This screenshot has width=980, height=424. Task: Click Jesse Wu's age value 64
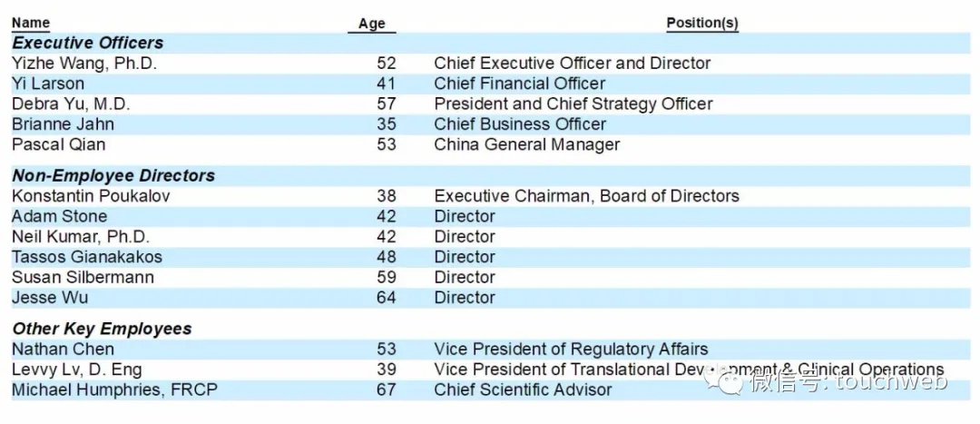(386, 298)
